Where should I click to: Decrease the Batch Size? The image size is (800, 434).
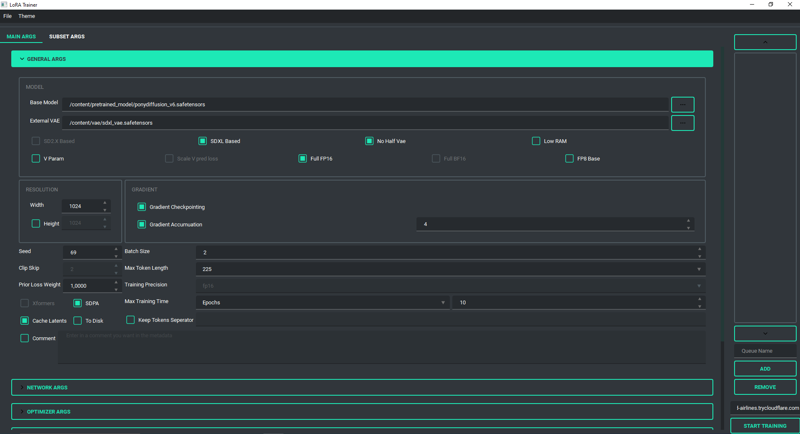[699, 256]
